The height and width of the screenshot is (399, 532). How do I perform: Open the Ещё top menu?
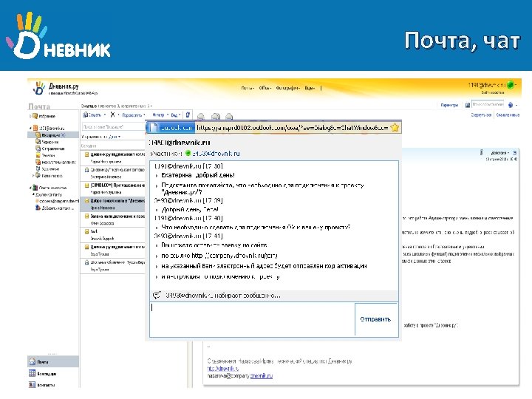pos(310,88)
